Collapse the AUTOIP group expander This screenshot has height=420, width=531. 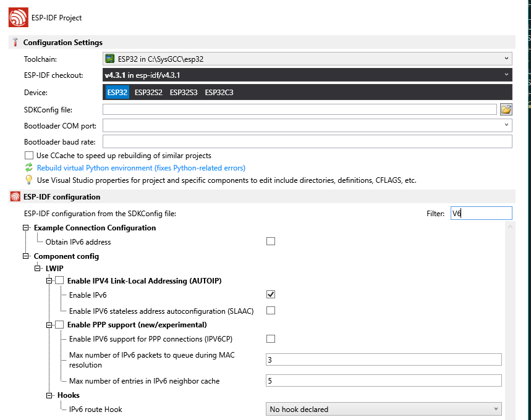click(x=49, y=280)
